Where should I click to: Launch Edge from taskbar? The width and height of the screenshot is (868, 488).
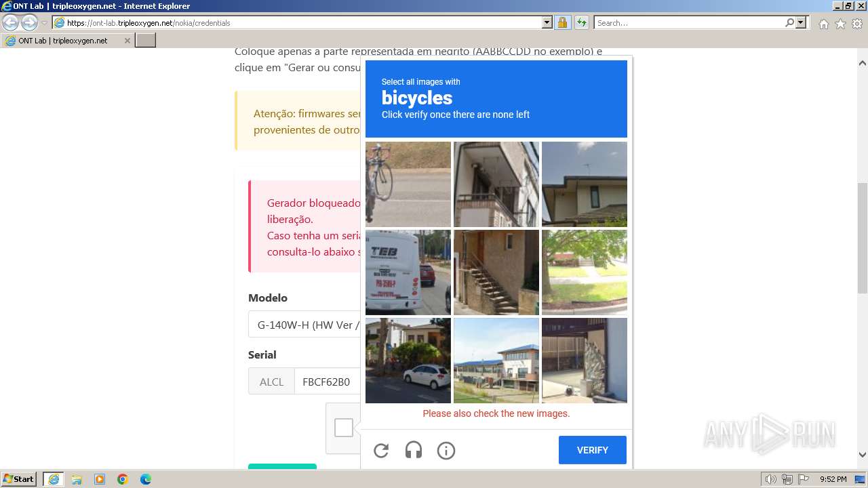tap(146, 479)
